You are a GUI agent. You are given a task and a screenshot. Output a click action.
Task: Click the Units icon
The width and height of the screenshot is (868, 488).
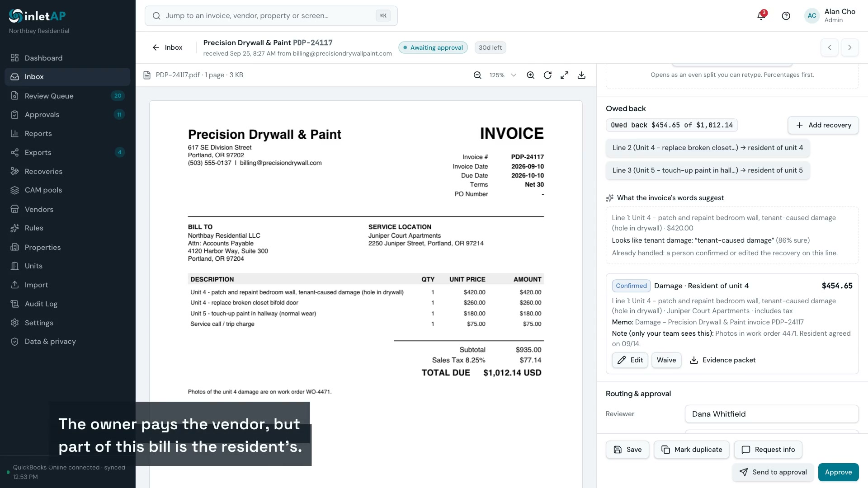(15, 266)
